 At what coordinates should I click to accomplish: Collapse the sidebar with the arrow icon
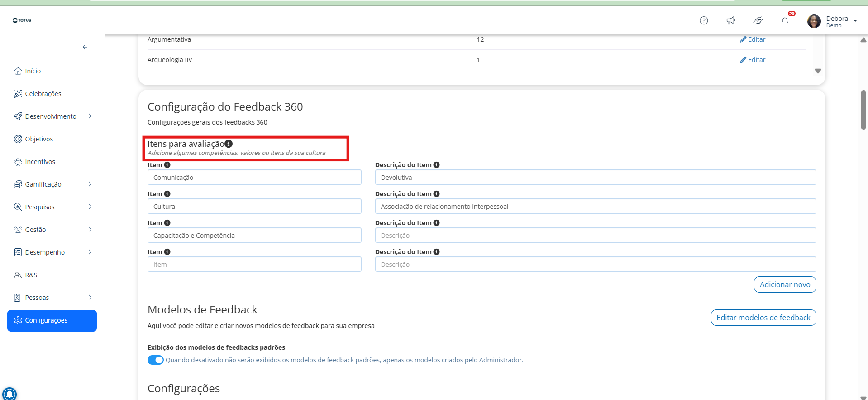tap(86, 47)
